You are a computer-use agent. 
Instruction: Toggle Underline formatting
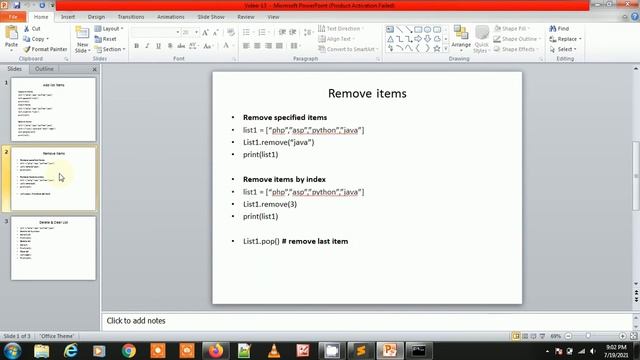(x=158, y=46)
